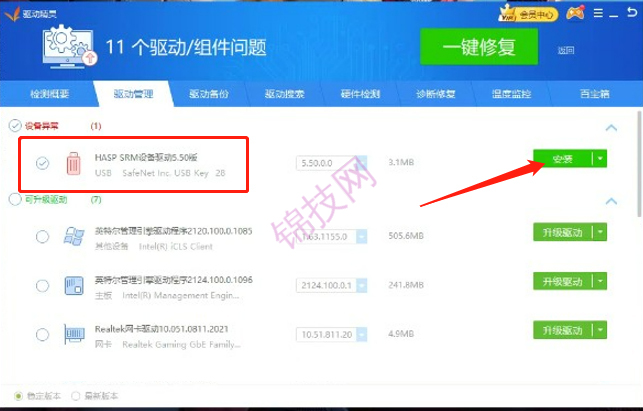
Task: Switch to the 温度监控 tab
Action: (511, 94)
